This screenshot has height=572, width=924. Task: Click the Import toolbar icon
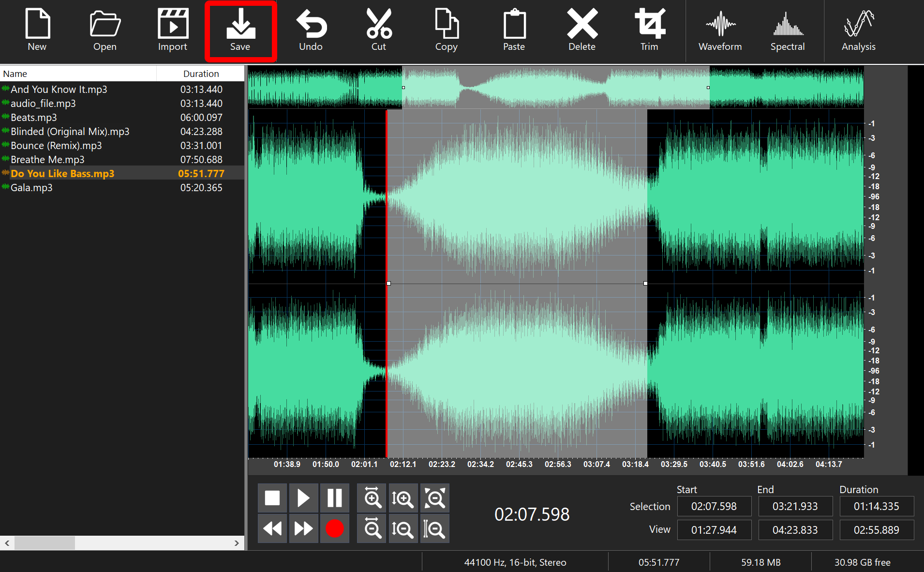(x=173, y=30)
